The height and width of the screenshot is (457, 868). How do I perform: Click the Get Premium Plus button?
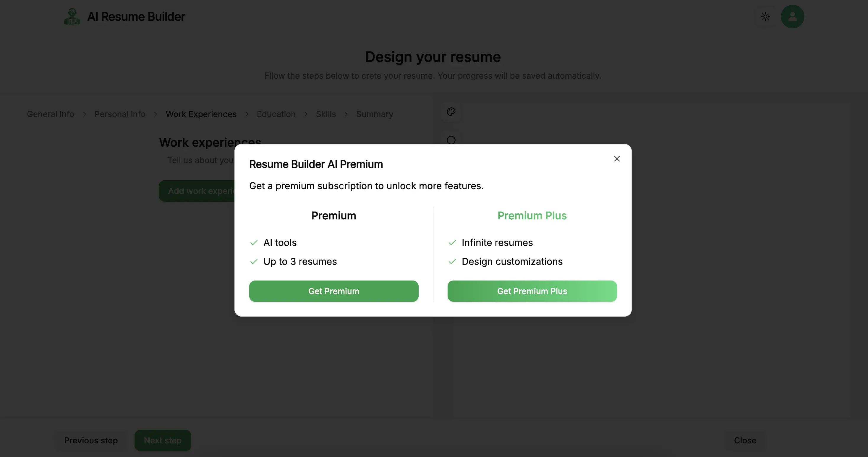[532, 291]
